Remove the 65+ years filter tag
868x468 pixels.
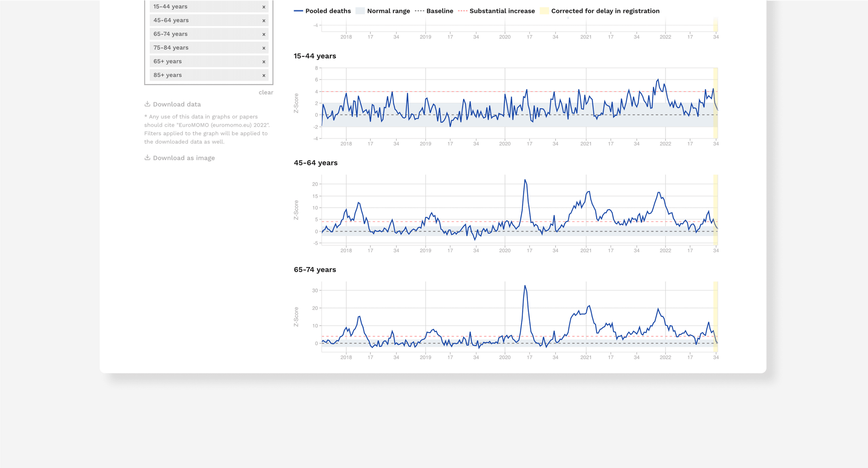click(264, 62)
